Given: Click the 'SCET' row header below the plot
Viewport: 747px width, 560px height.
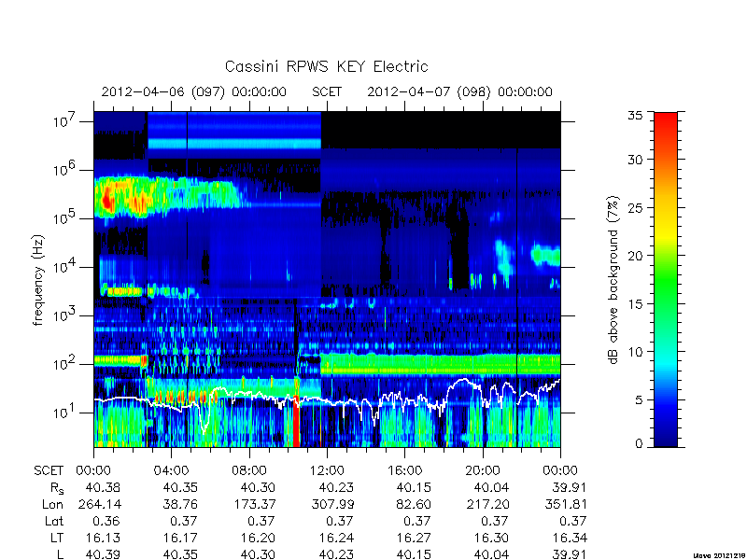Looking at the screenshot, I should pos(49,471).
